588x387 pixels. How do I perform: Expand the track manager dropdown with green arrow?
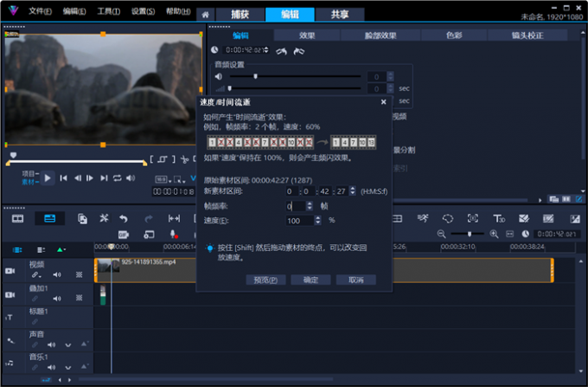pos(62,250)
